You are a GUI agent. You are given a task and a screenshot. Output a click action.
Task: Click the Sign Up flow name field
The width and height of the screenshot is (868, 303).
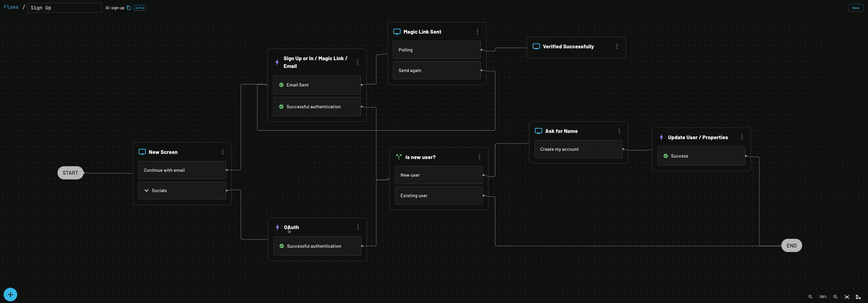coord(64,8)
